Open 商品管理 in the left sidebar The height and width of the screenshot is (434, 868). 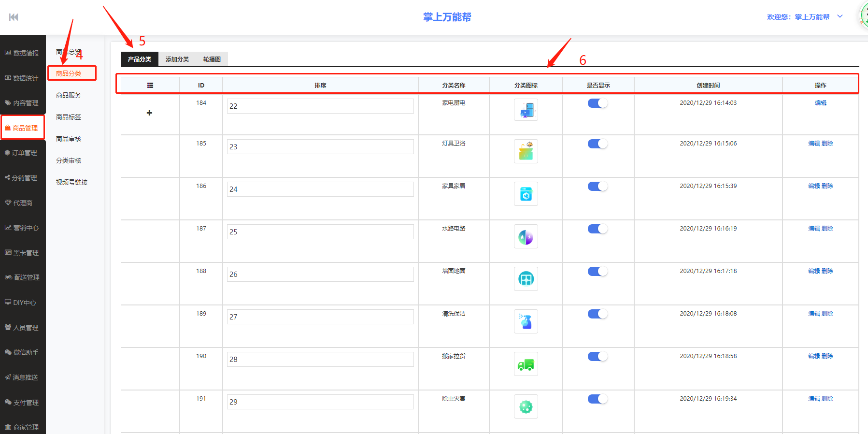[x=23, y=128]
